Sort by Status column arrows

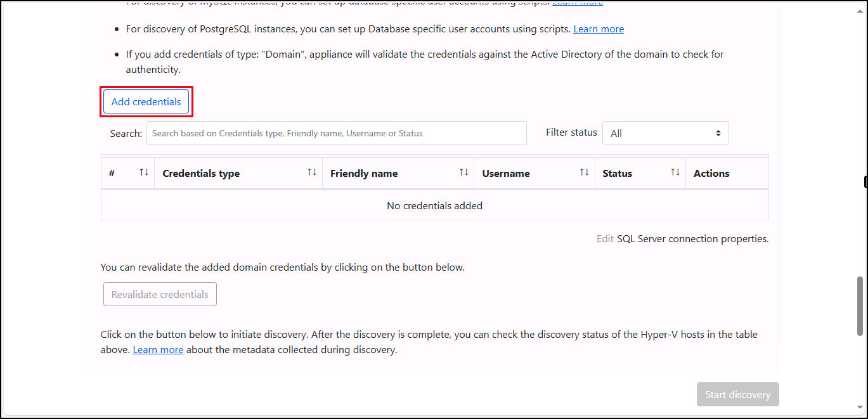675,172
